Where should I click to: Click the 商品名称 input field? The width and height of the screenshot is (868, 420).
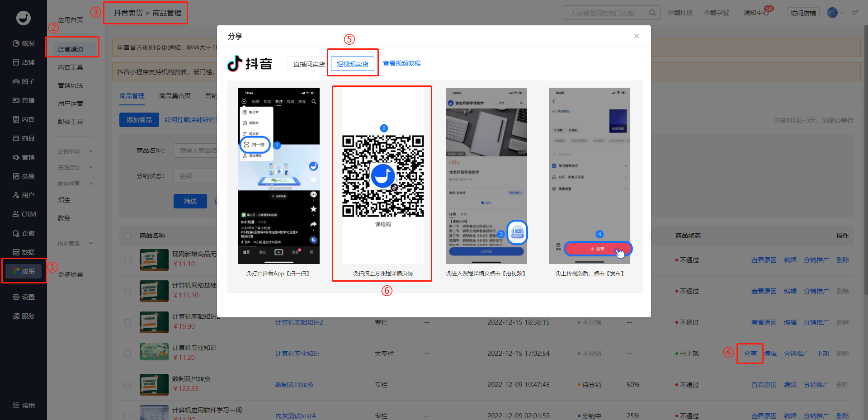[195, 151]
